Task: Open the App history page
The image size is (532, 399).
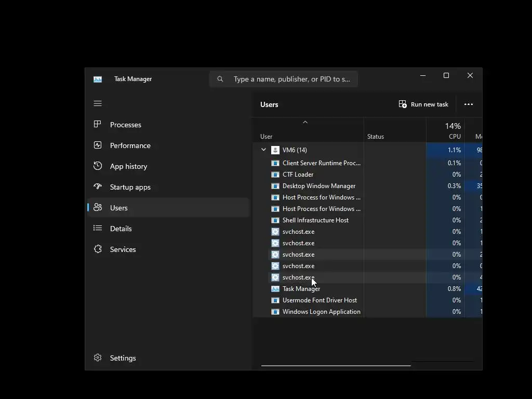Action: (168, 166)
